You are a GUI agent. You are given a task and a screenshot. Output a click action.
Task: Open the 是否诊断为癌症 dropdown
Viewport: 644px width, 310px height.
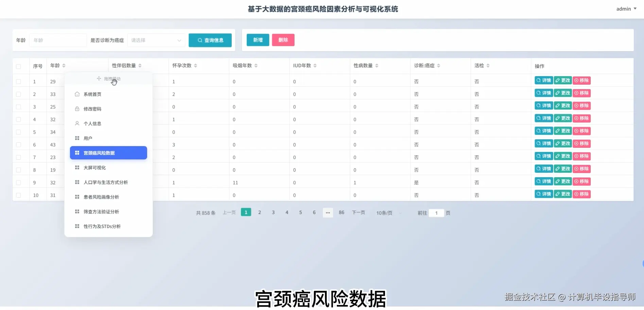pos(156,40)
